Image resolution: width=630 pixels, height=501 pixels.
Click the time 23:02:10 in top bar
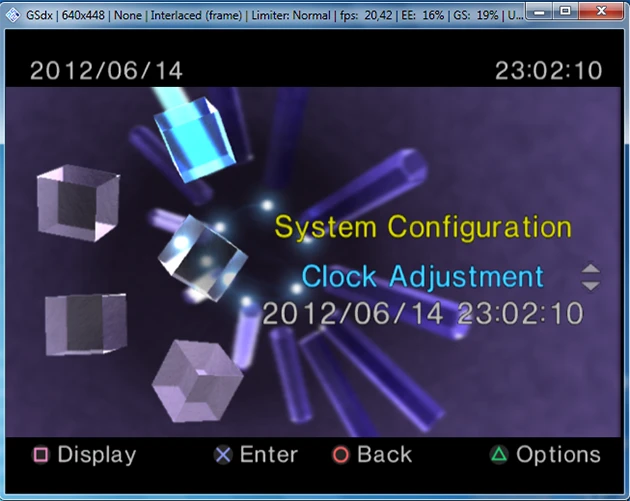[548, 71]
